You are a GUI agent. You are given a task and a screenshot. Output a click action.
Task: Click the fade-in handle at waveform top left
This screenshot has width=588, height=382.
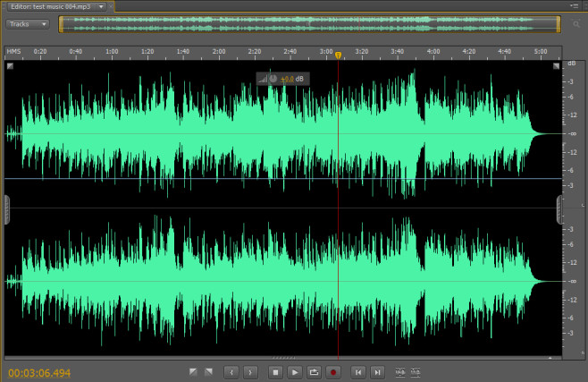click(x=10, y=66)
